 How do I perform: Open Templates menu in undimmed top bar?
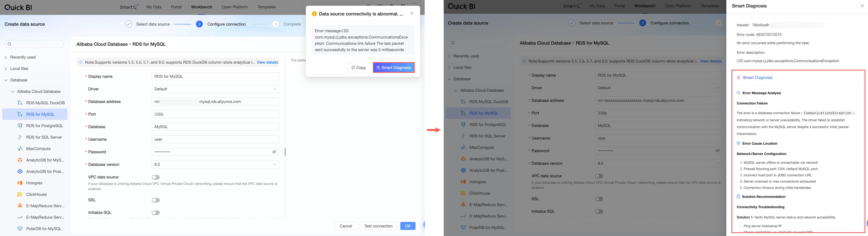pyautogui.click(x=267, y=7)
